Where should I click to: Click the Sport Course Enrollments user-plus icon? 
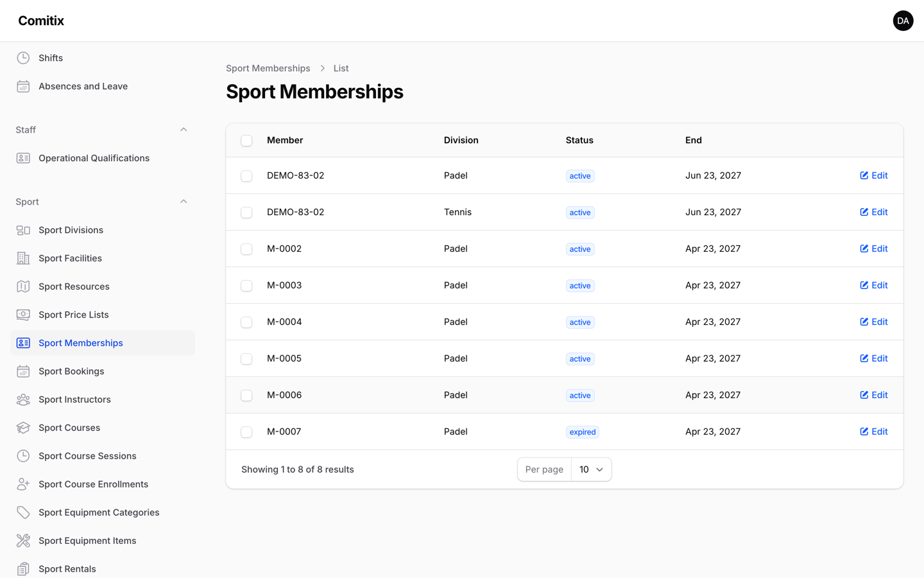tap(23, 484)
